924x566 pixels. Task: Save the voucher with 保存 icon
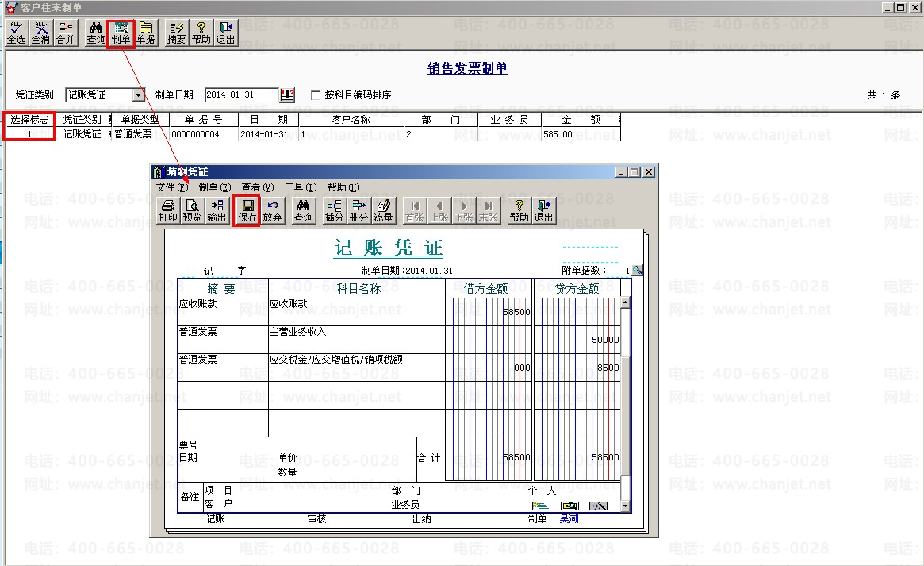(247, 211)
